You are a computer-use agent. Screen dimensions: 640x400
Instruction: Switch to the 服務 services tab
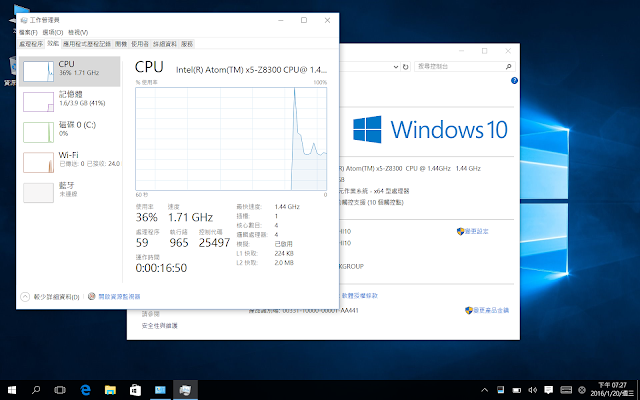tap(187, 44)
